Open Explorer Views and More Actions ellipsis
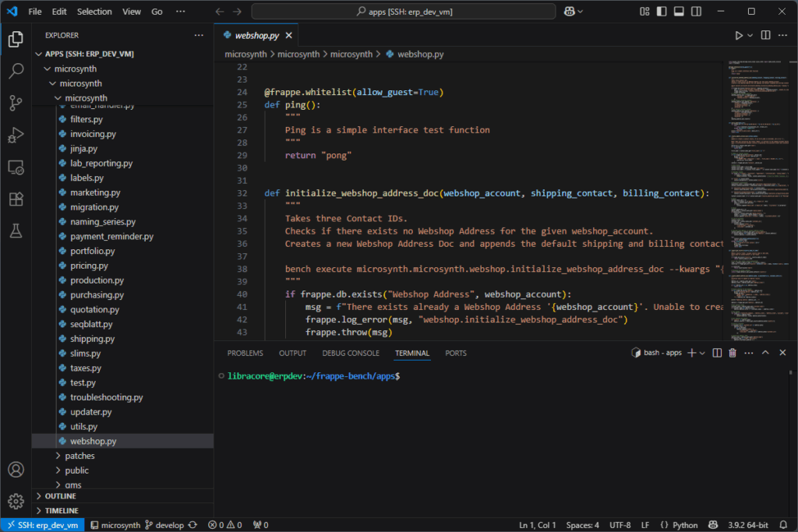This screenshot has height=532, width=798. coord(199,35)
